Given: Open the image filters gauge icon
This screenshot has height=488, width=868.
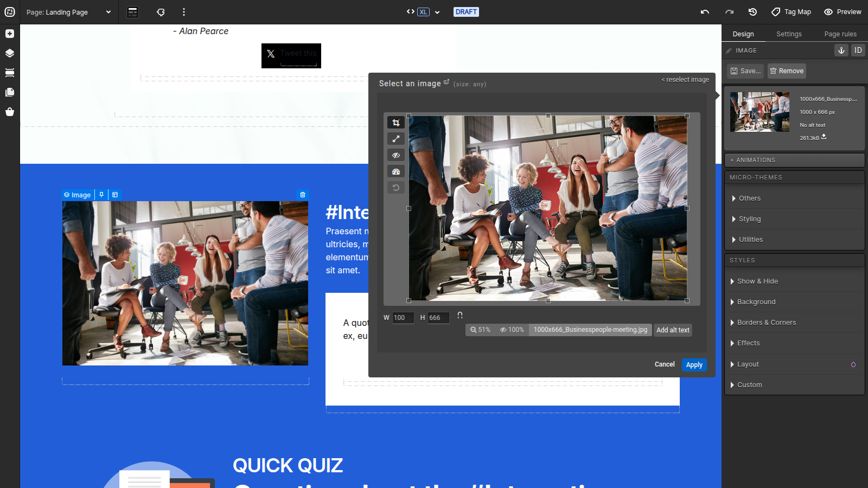Looking at the screenshot, I should pos(396,171).
